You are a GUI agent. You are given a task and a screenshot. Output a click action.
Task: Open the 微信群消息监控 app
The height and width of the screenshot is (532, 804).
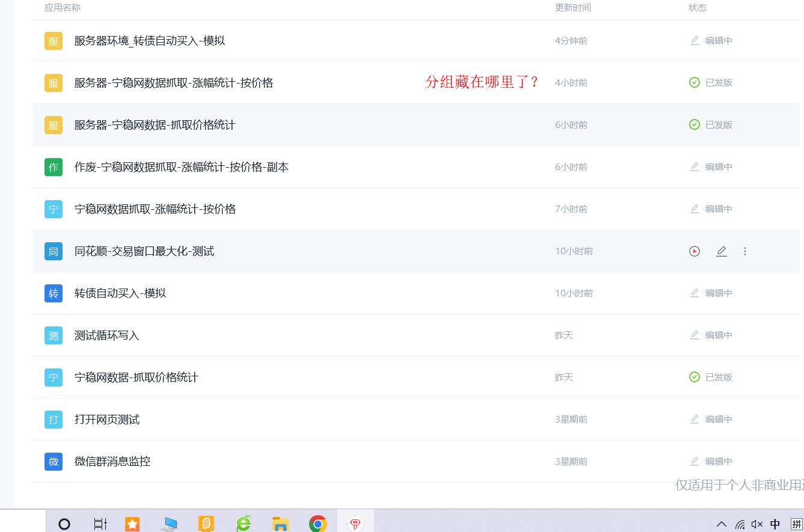(112, 462)
